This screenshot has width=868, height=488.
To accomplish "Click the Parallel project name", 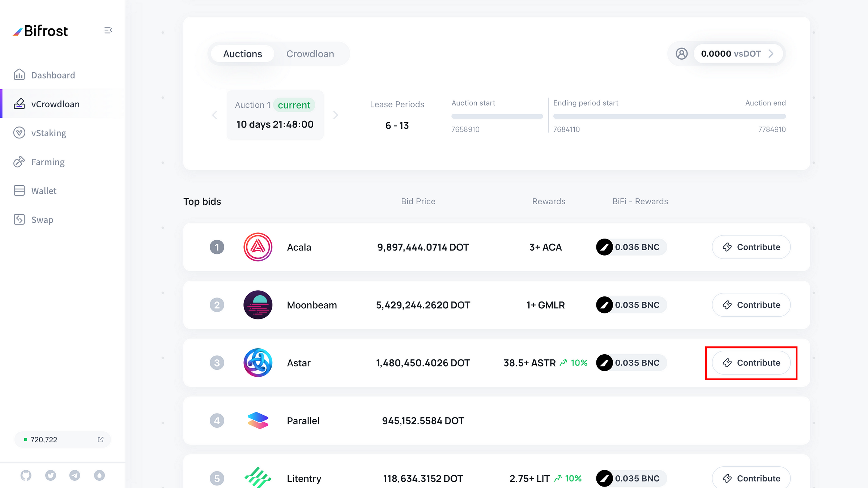I will tap(303, 420).
